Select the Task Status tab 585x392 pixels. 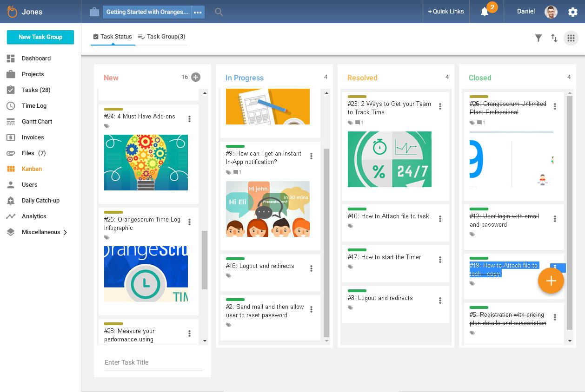pos(113,36)
